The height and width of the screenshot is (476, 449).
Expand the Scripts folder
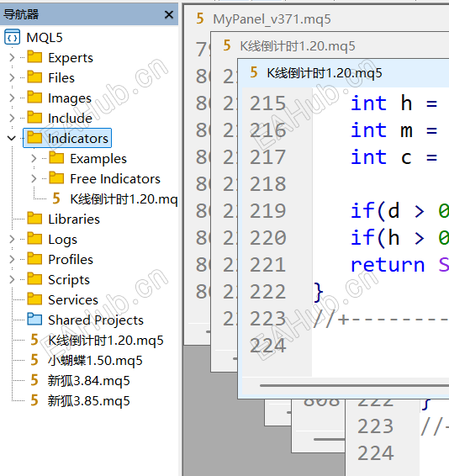click(12, 279)
